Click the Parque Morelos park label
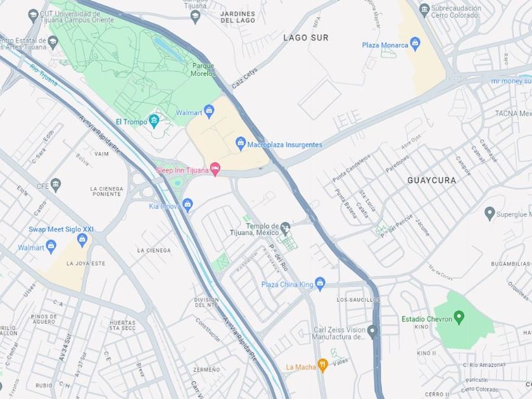This screenshot has height=399, width=532. tap(203, 70)
